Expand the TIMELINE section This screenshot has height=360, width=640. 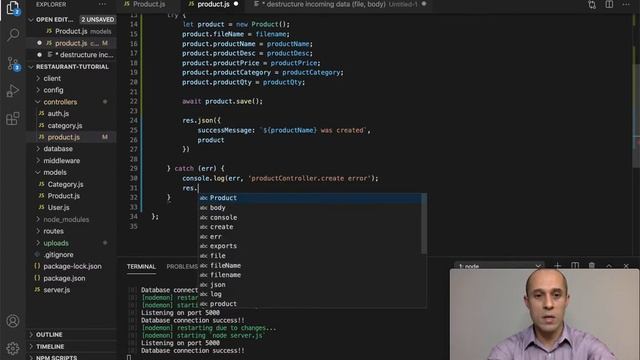(50, 347)
